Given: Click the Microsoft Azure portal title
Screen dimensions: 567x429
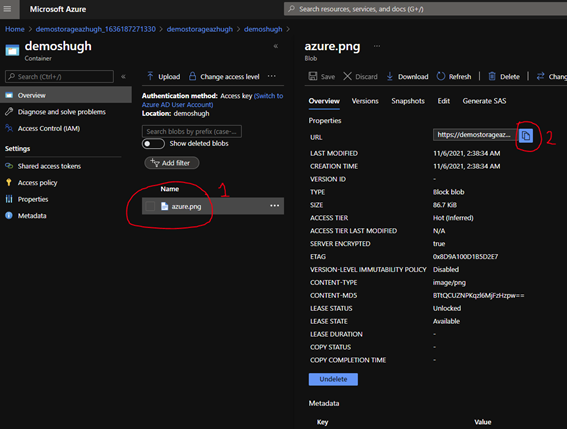Looking at the screenshot, I should 58,9.
